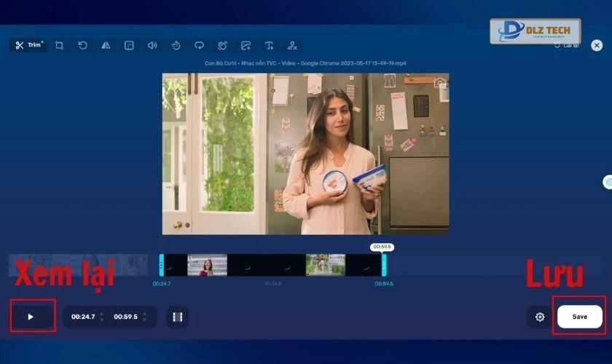Viewport: 612px width, 364px height.
Task: Click the end time 00:59.5 field
Action: pos(125,317)
